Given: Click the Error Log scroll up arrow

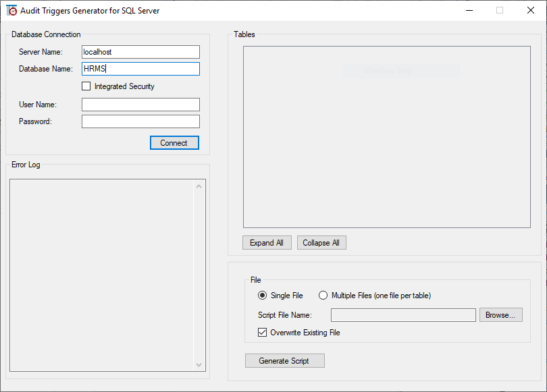Looking at the screenshot, I should point(199,186).
